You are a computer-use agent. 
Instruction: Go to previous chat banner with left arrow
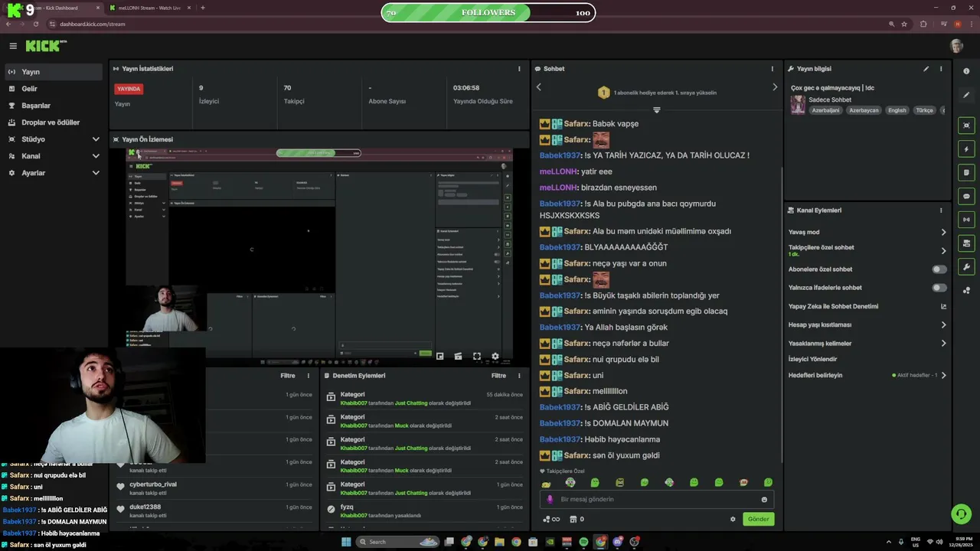coord(538,87)
